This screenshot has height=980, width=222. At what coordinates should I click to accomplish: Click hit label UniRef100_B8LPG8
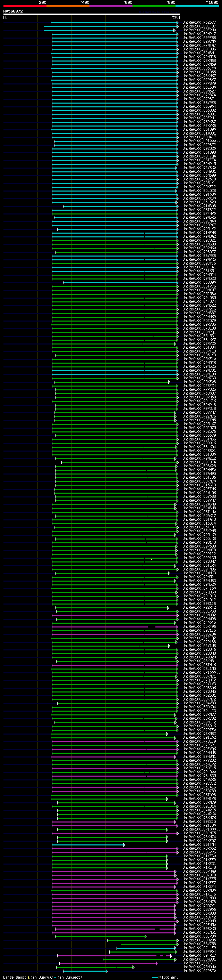pyautogui.click(x=199, y=612)
